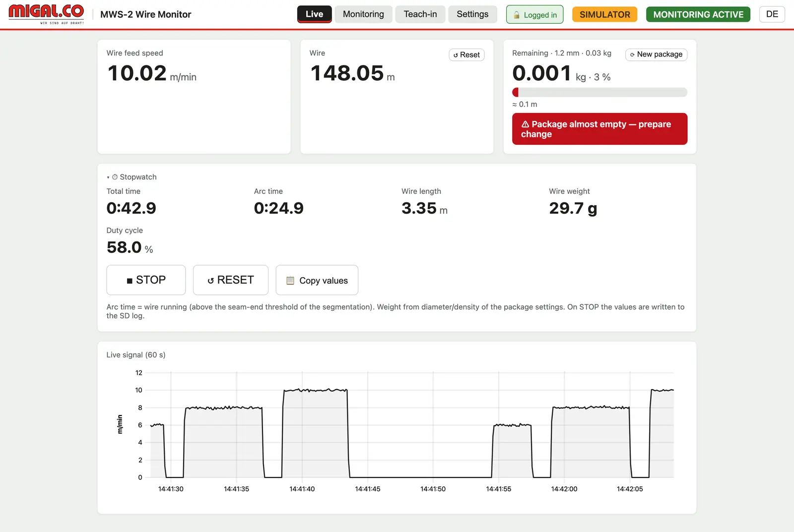Register a New package

click(x=657, y=55)
